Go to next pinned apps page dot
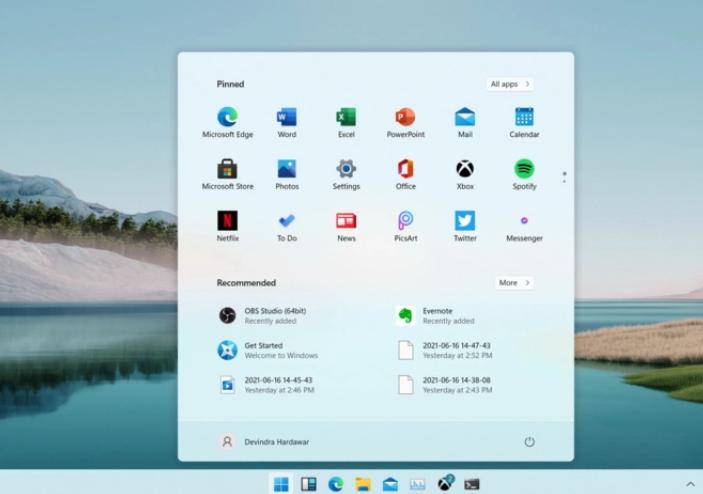The height and width of the screenshot is (494, 703). point(564,182)
